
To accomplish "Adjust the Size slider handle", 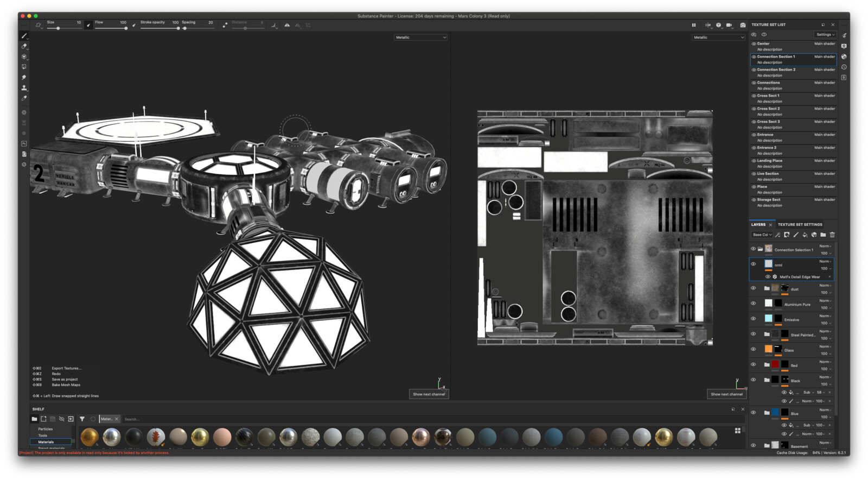I will tap(58, 28).
